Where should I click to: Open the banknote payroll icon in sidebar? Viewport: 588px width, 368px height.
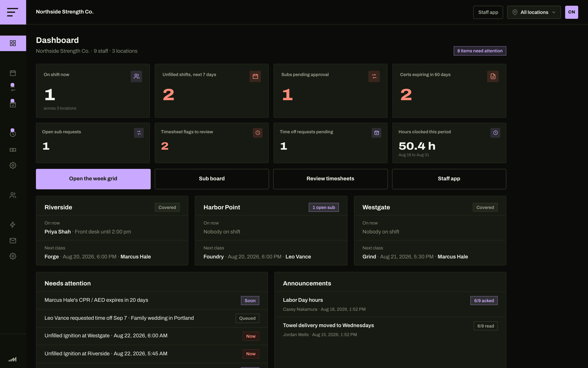pos(13,150)
